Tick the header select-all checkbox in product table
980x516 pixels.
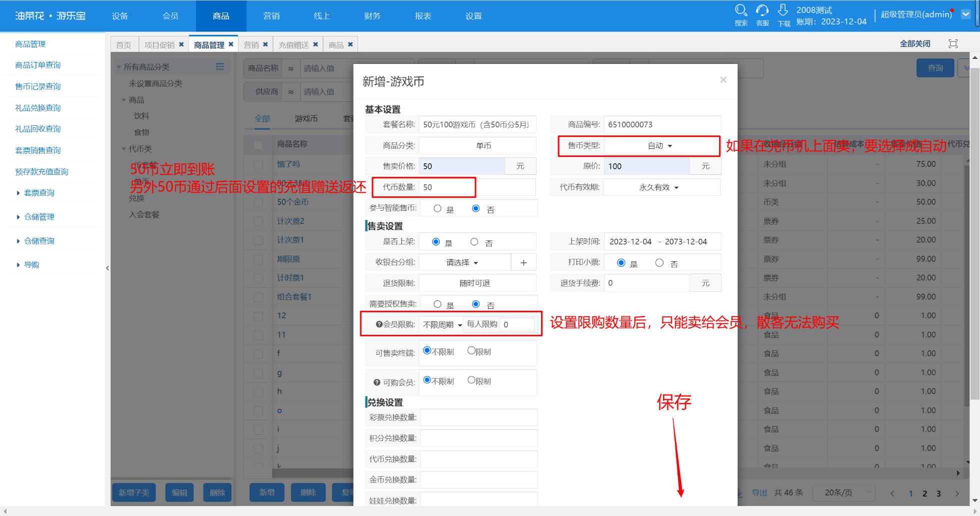point(258,145)
